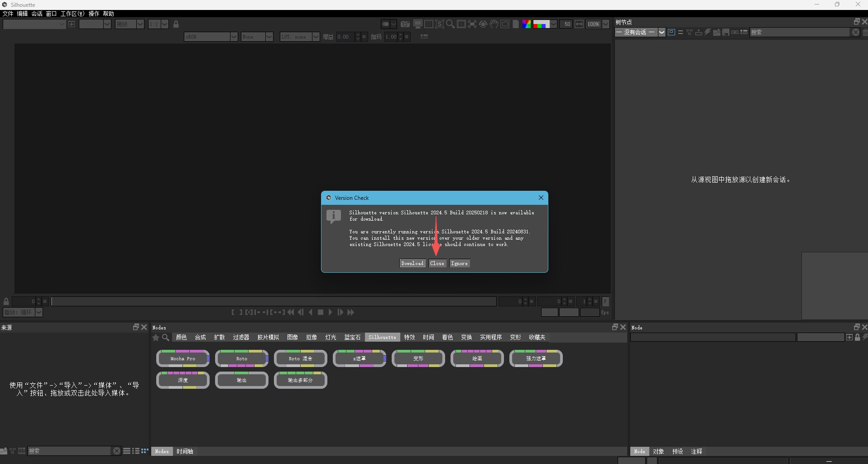Float the 来源 panel with undock icon
The width and height of the screenshot is (868, 464).
pyautogui.click(x=136, y=327)
